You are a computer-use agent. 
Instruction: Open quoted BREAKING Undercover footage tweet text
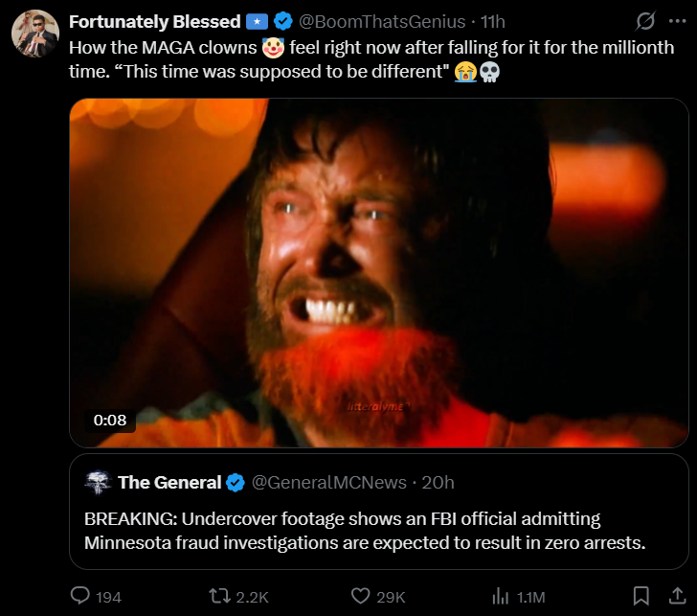click(x=365, y=531)
